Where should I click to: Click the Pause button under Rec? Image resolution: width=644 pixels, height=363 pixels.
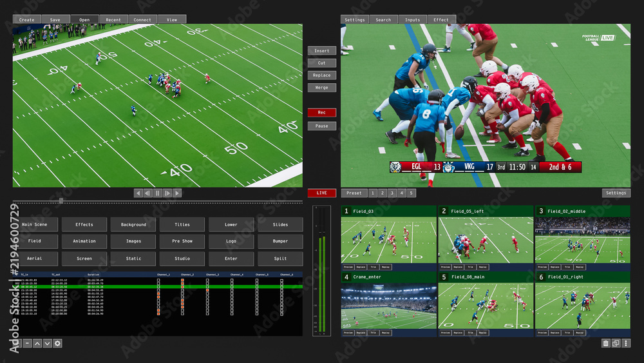tap(321, 126)
